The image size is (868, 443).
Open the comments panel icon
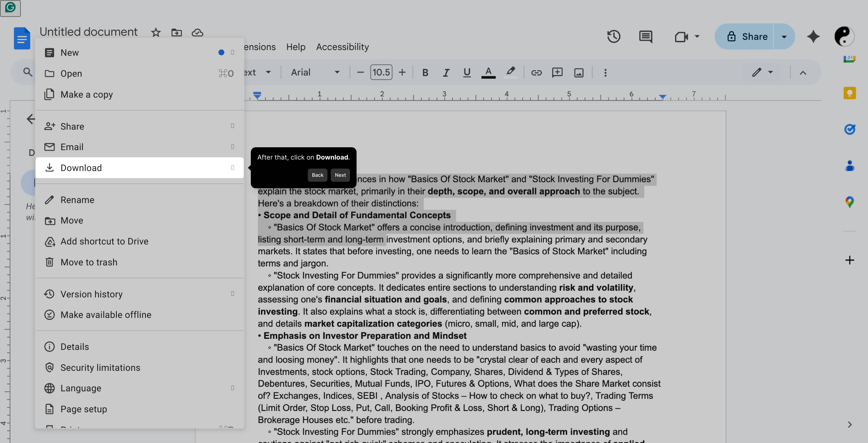pos(645,37)
